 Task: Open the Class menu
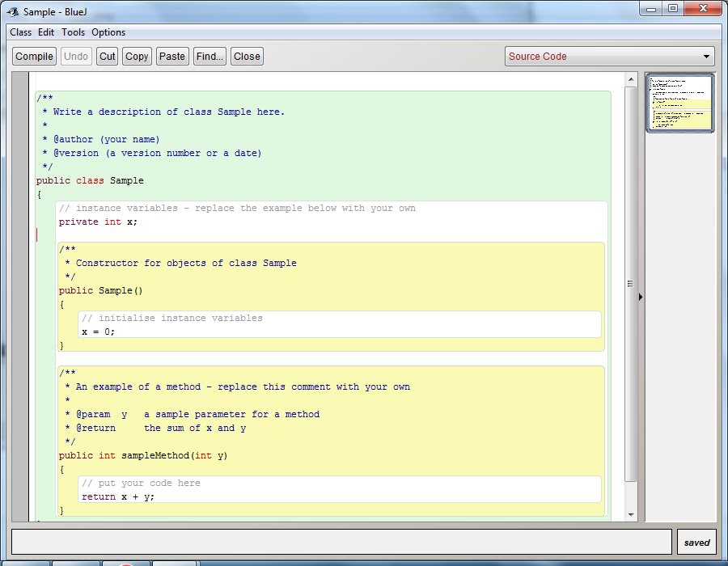(20, 32)
